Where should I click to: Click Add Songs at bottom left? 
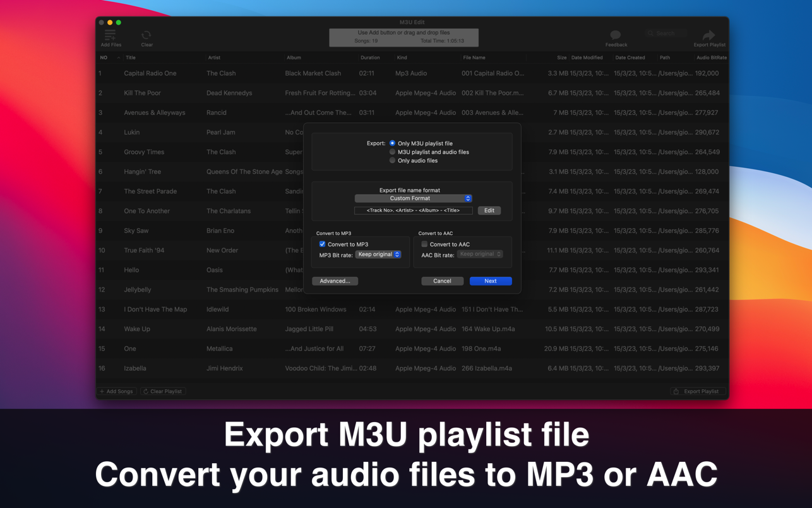(117, 392)
